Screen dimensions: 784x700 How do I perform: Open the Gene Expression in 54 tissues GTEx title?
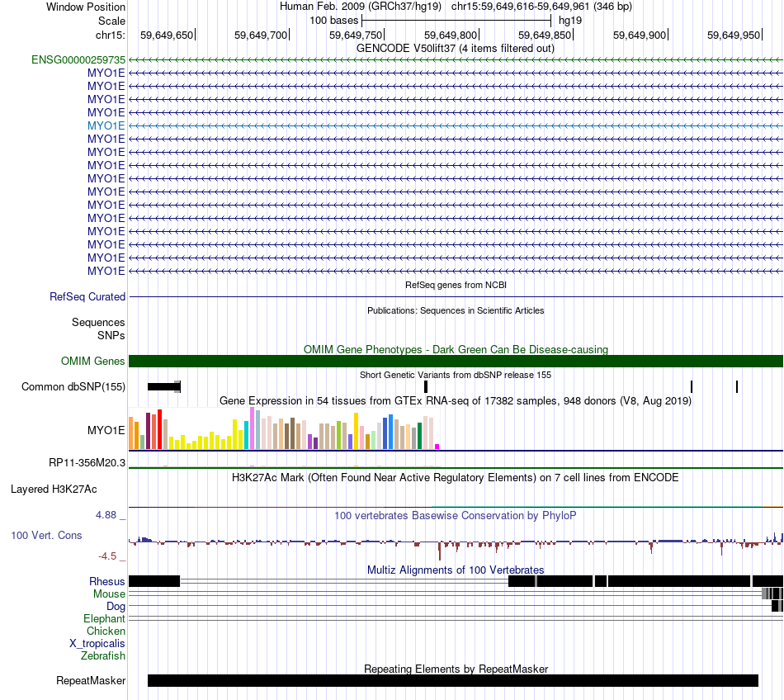coord(456,401)
